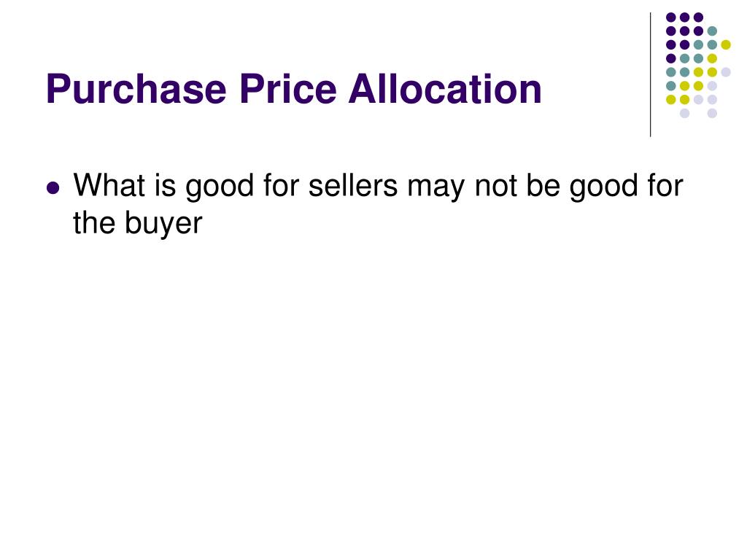Screen dimensions: 747x560
Task: Click the bottom-right lavender dot
Action: coord(712,113)
